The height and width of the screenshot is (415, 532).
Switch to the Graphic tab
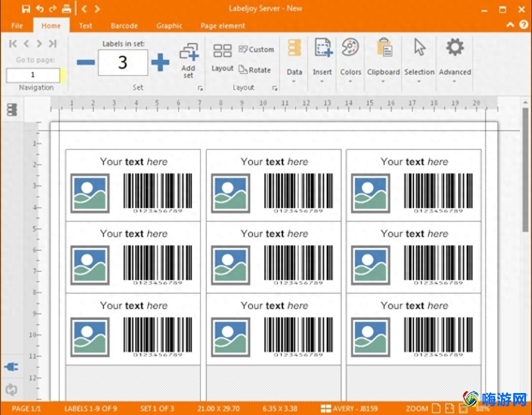[x=170, y=26]
